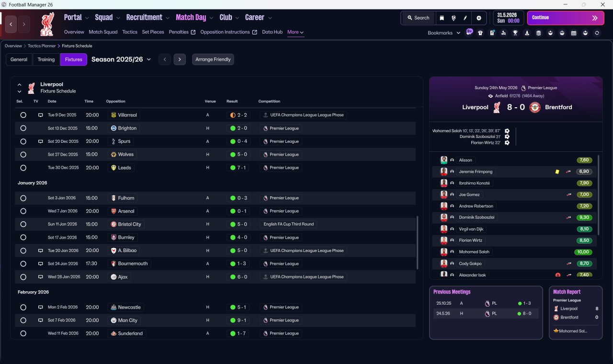
Task: Open the messages speech bubble with 9+ badge
Action: tap(469, 33)
